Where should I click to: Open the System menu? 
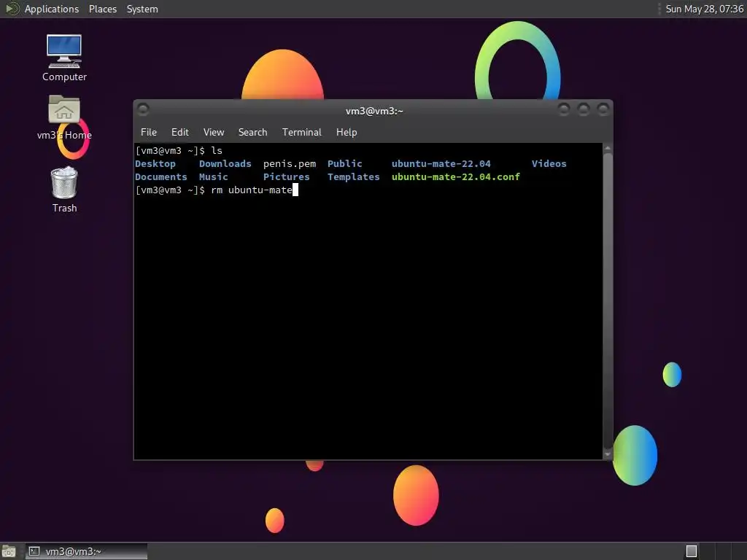142,9
